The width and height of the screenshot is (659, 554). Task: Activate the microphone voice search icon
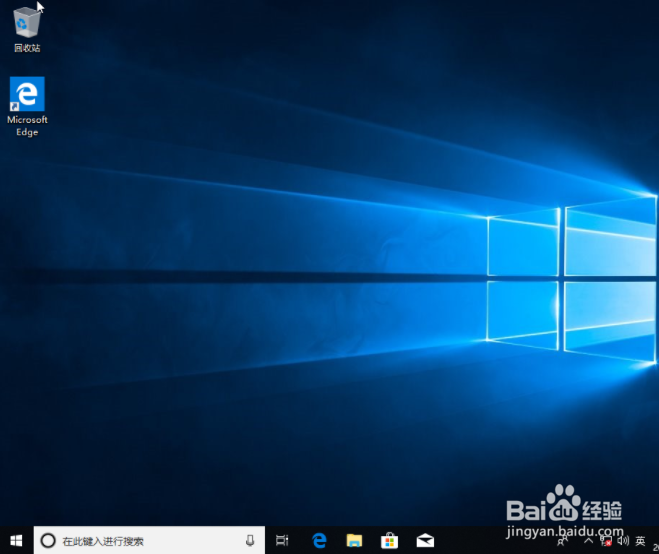point(250,541)
